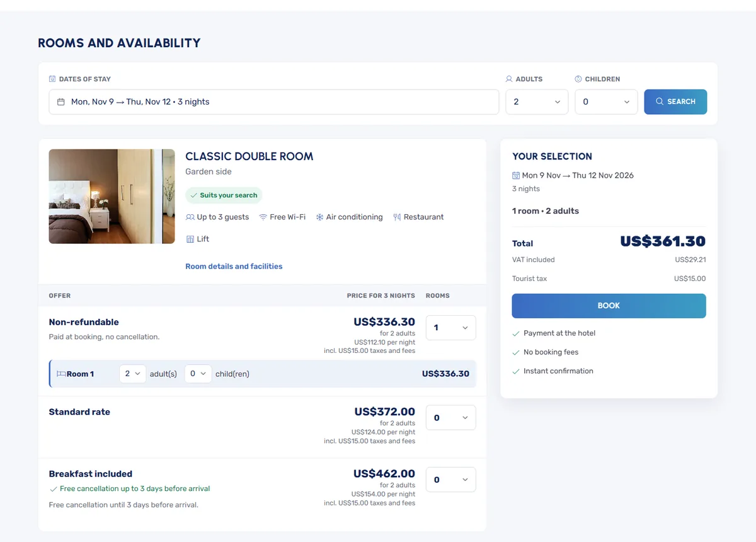The width and height of the screenshot is (756, 542).
Task: Click the checkmark beside Payment at the hotel
Action: click(516, 333)
